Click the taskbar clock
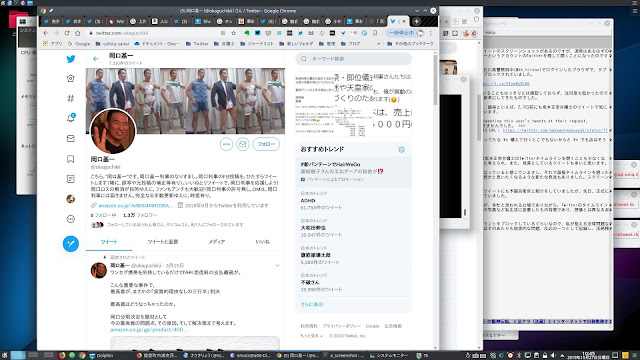 (589, 356)
